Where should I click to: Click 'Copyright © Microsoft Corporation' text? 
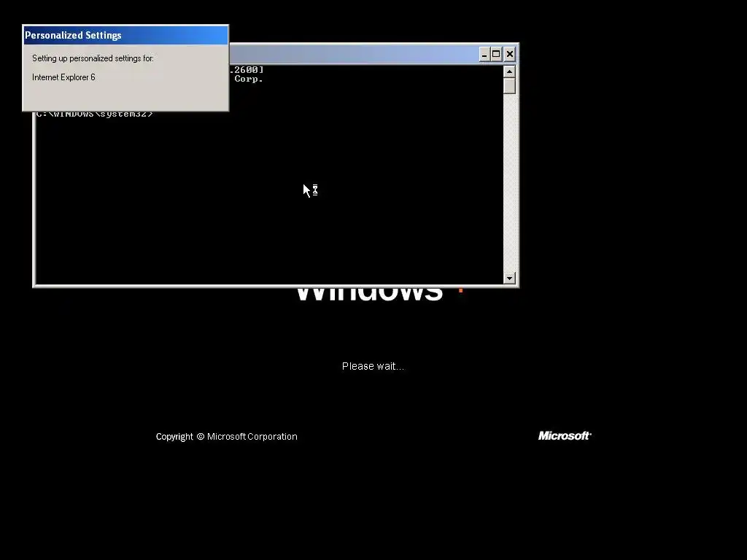click(227, 437)
